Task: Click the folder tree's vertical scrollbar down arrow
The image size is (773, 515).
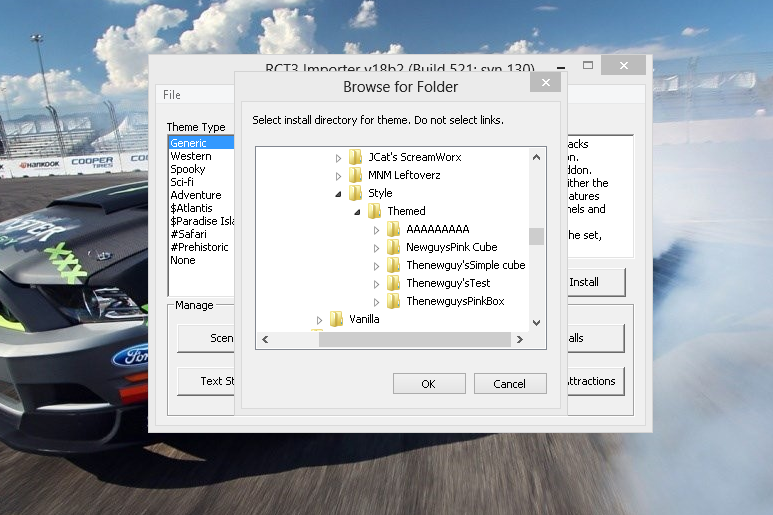Action: (x=536, y=322)
